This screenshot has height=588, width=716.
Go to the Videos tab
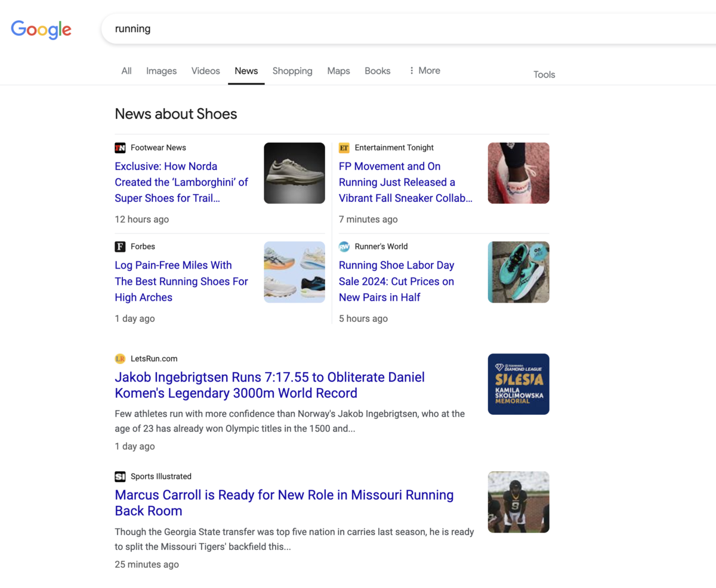tap(205, 70)
